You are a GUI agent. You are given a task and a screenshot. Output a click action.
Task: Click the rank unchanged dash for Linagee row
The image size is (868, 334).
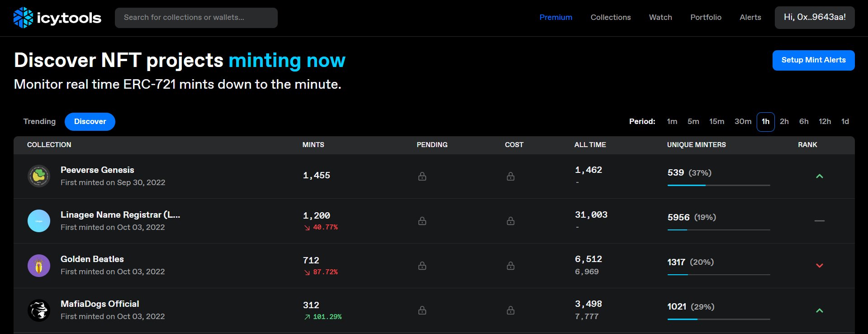click(x=819, y=221)
